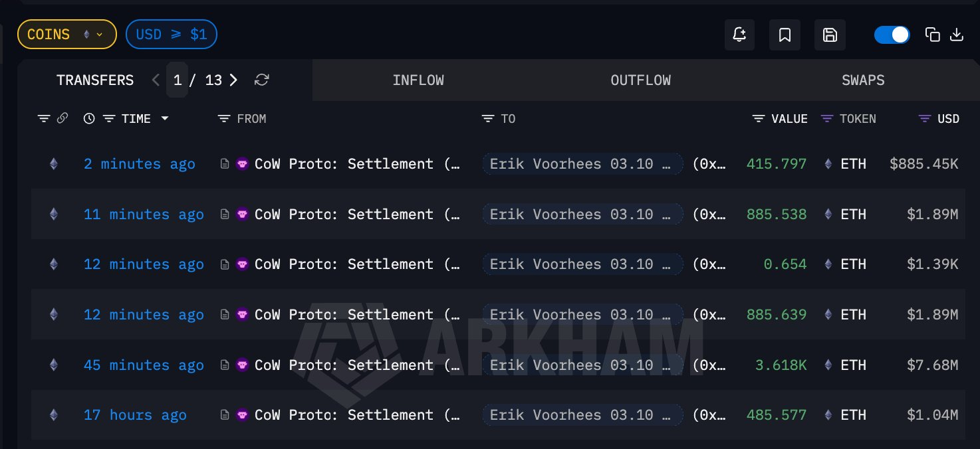This screenshot has width=980, height=449.
Task: Open the COINS dropdown filter
Action: coord(66,35)
